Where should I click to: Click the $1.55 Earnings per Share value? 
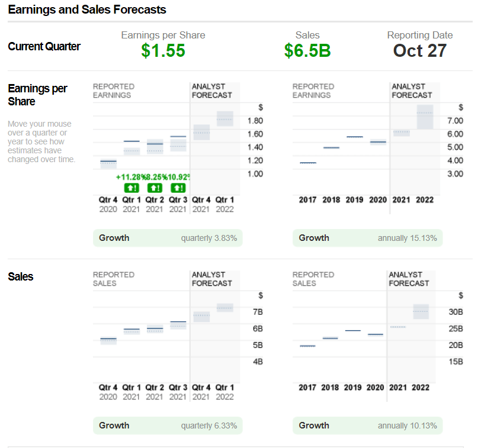pos(163,51)
